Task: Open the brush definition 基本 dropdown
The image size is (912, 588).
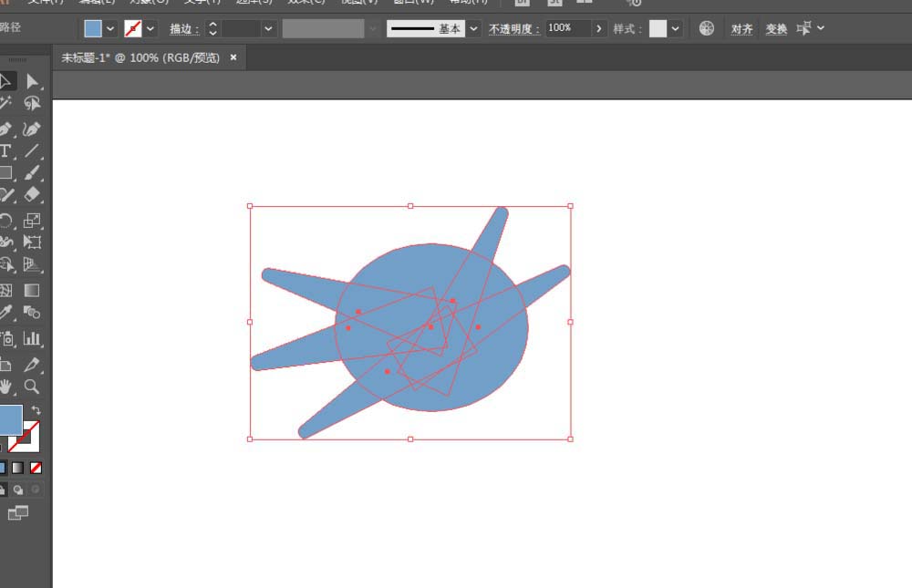Action: coord(473,28)
